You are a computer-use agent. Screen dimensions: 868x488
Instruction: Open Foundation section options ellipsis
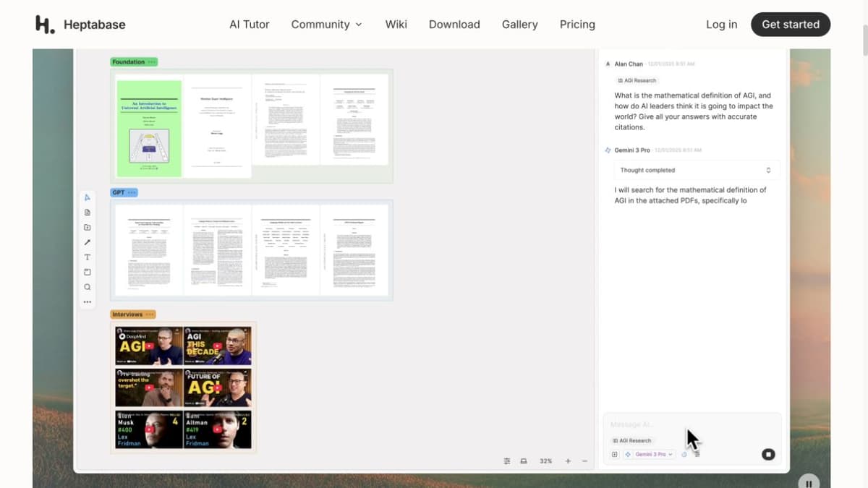click(151, 62)
